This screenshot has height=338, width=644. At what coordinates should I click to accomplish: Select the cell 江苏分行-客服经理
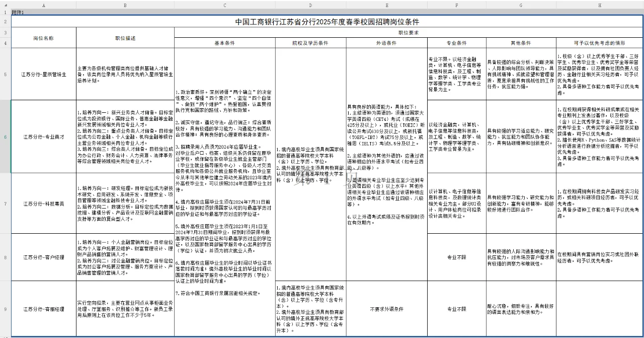(x=43, y=308)
